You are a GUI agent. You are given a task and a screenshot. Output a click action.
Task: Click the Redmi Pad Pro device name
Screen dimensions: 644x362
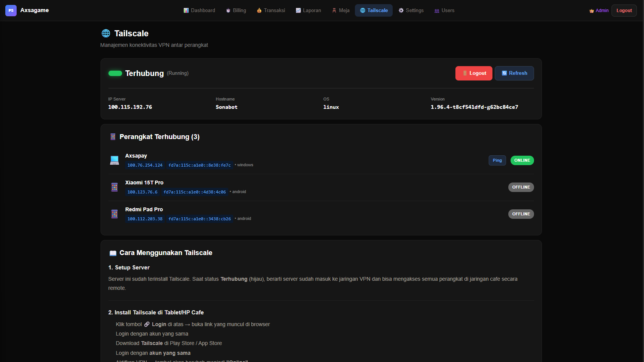tap(144, 209)
